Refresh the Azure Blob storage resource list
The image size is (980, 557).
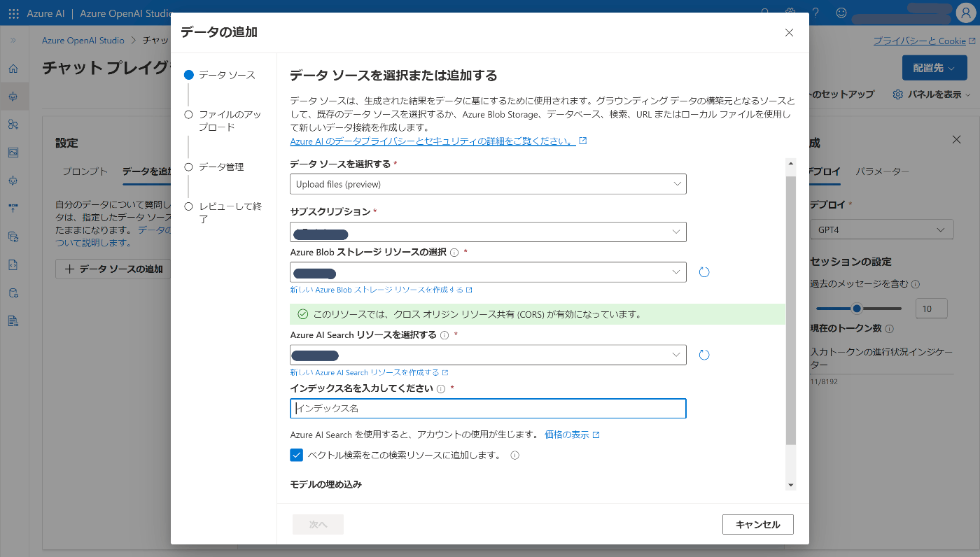(x=704, y=272)
